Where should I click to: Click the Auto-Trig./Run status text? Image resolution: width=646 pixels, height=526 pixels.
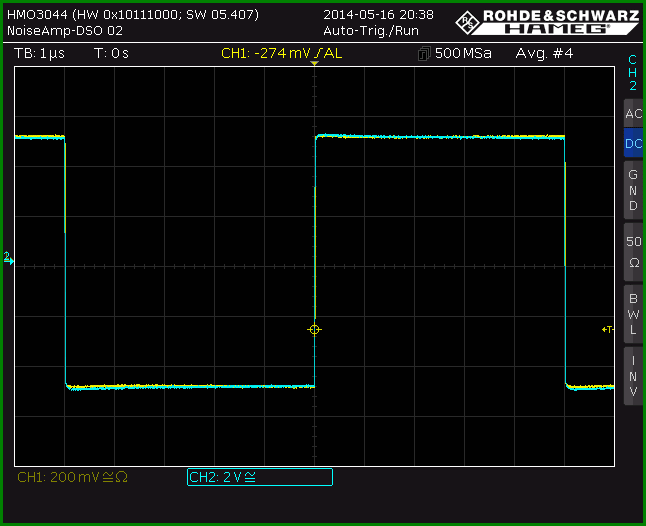pyautogui.click(x=371, y=31)
